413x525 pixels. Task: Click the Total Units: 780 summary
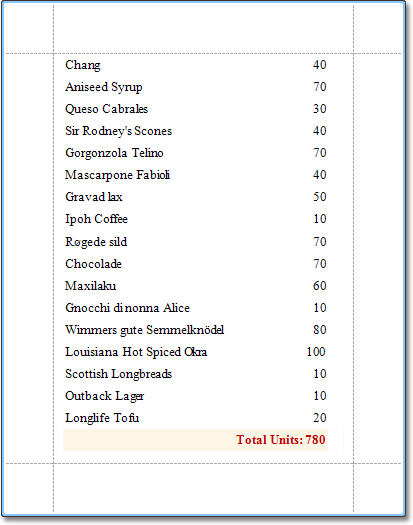click(x=281, y=440)
